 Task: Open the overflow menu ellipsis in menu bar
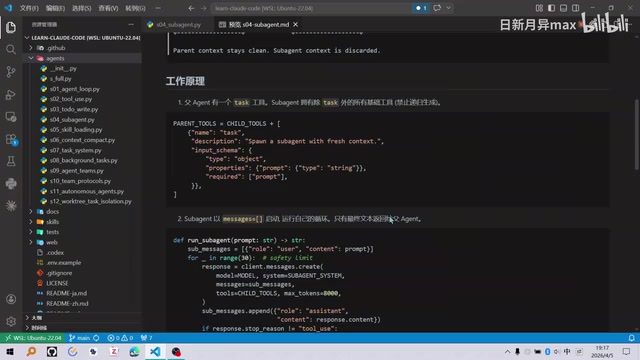[158, 8]
